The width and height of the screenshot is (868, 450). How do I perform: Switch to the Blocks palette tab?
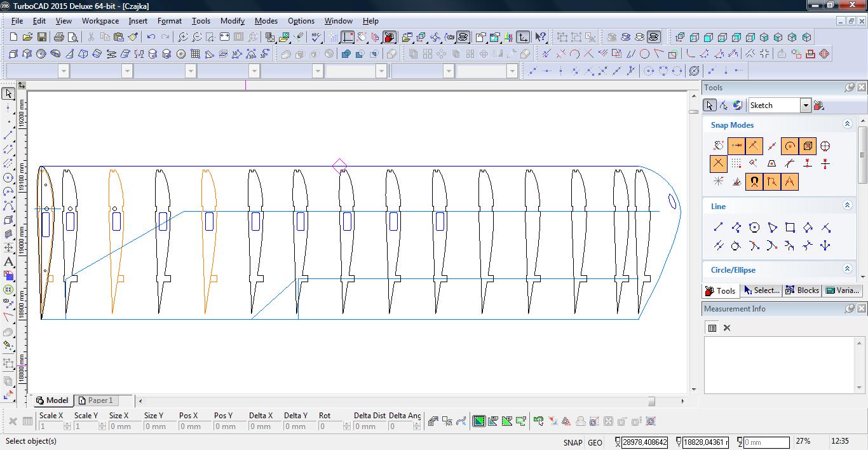pos(802,290)
